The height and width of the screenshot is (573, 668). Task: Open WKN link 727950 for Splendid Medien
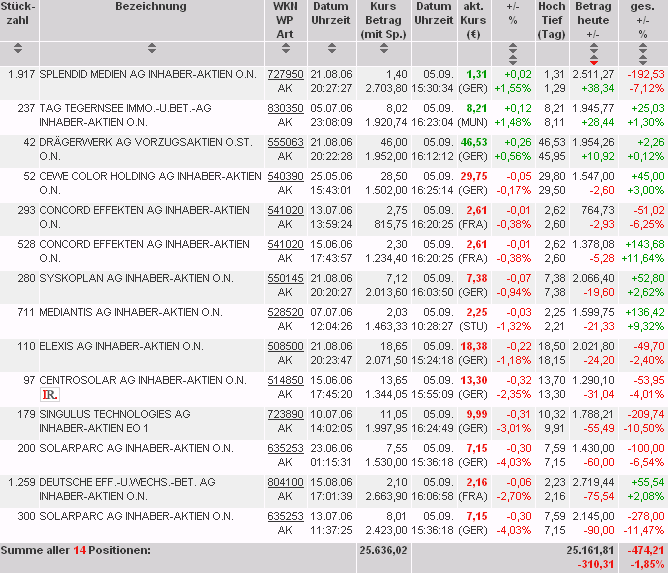(285, 74)
